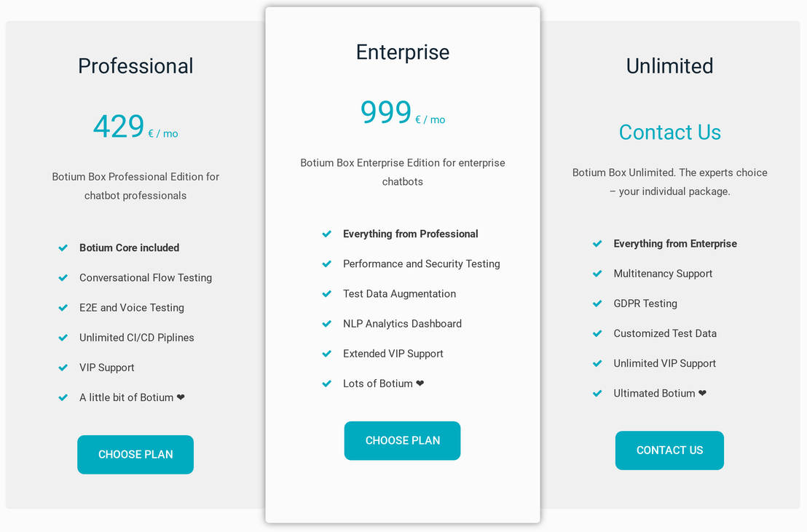Select the checkmark beside E2E and Voice Testing
Image resolution: width=807 pixels, height=532 pixels.
63,307
